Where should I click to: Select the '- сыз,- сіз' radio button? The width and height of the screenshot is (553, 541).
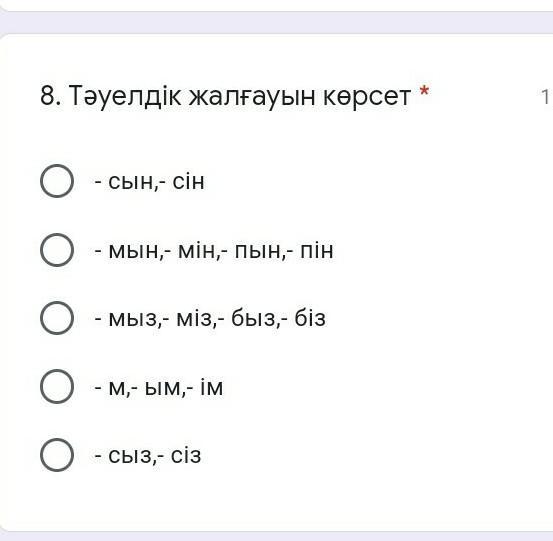point(57,455)
